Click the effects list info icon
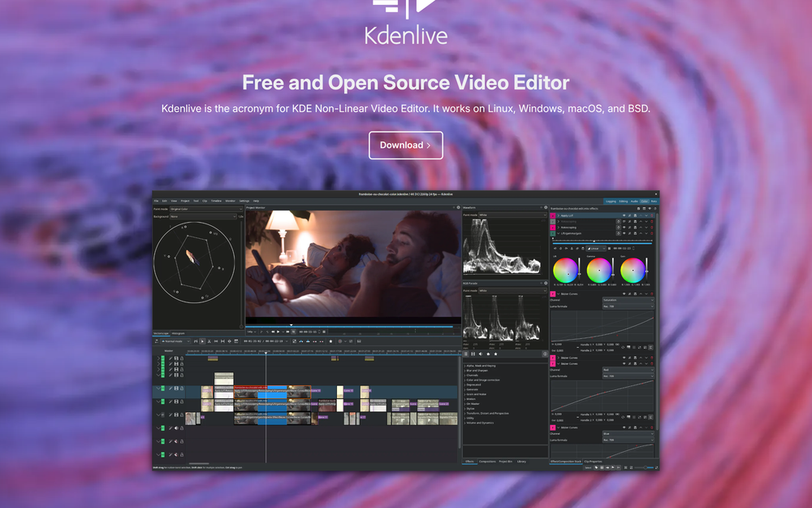Image resolution: width=812 pixels, height=508 pixels. pyautogui.click(x=546, y=354)
